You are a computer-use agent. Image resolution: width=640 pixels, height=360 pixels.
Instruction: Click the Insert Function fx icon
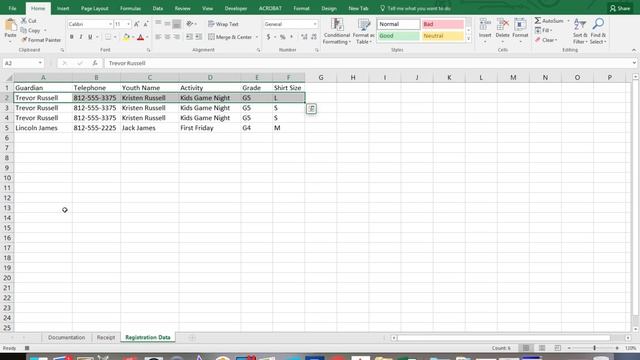[x=95, y=63]
